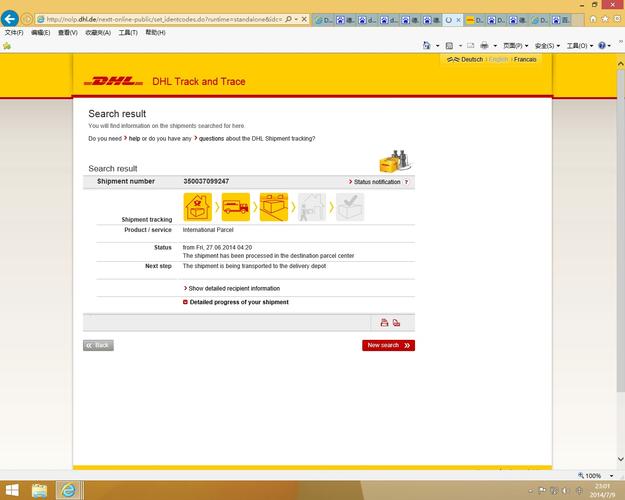The height and width of the screenshot is (500, 625).
Task: Show detailed recipient information
Action: coord(234,288)
